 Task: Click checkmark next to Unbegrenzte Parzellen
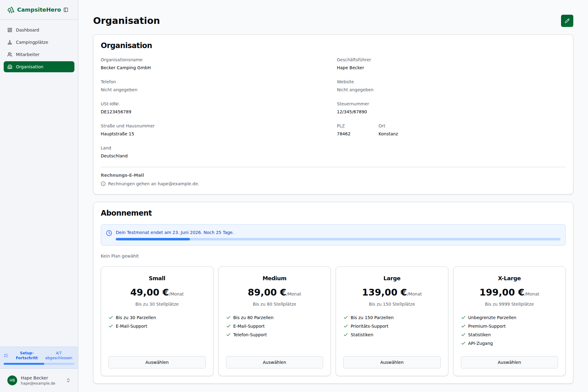point(463,318)
